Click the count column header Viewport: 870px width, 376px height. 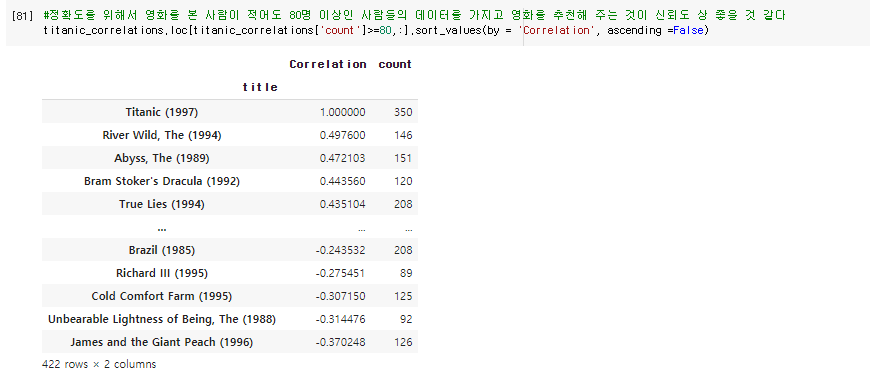coord(395,64)
